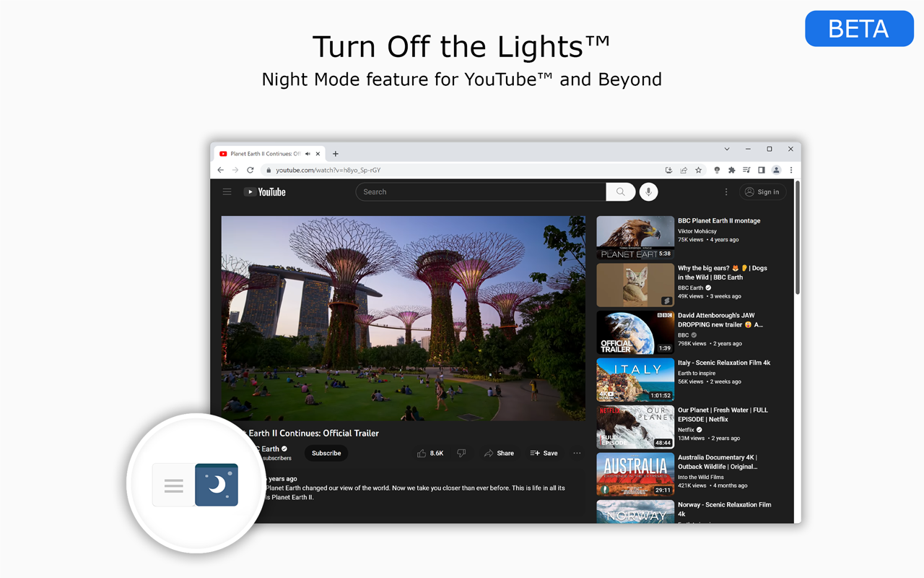Click the address bar URL
This screenshot has width=924, height=578.
click(x=328, y=171)
